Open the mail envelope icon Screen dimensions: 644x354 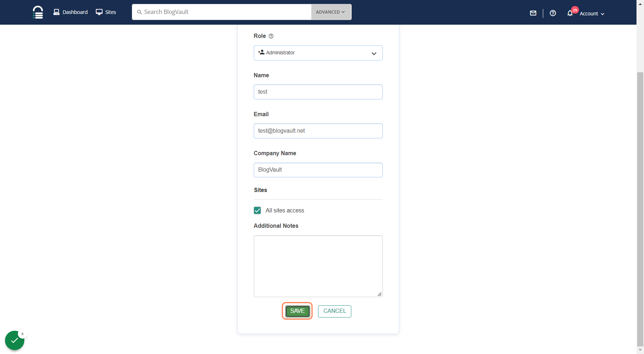point(533,13)
